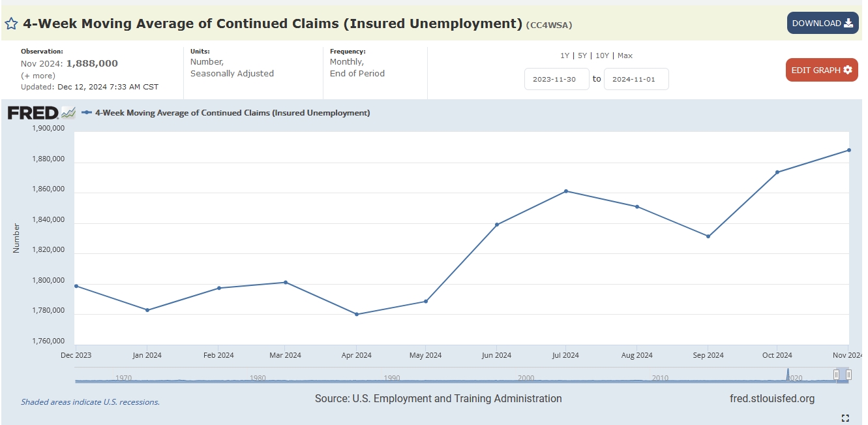
Task: Click the Apr 2024 data point
Action: pyautogui.click(x=356, y=314)
